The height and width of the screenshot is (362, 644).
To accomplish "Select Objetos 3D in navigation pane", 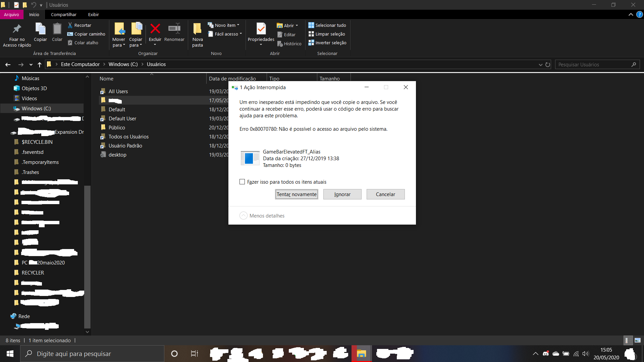I will (34, 88).
